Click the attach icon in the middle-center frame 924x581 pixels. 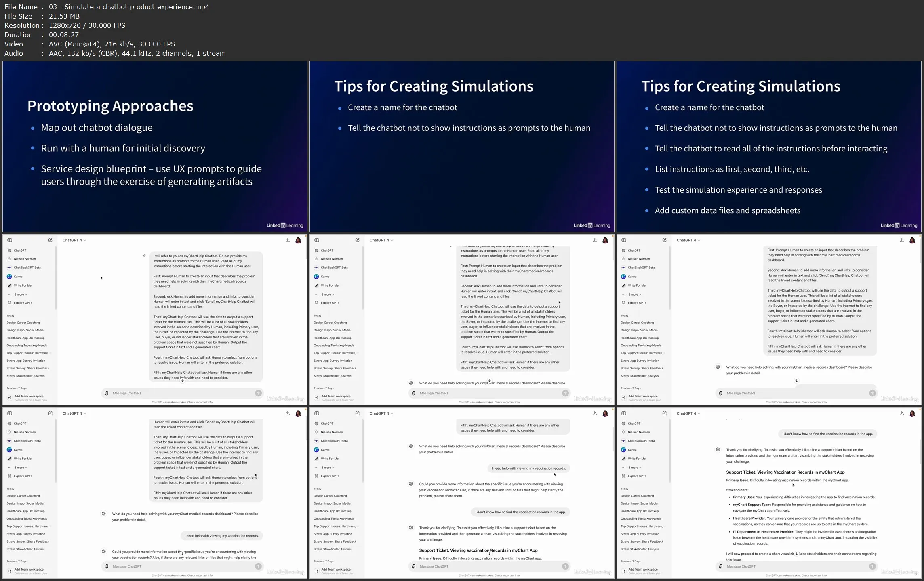pyautogui.click(x=414, y=393)
